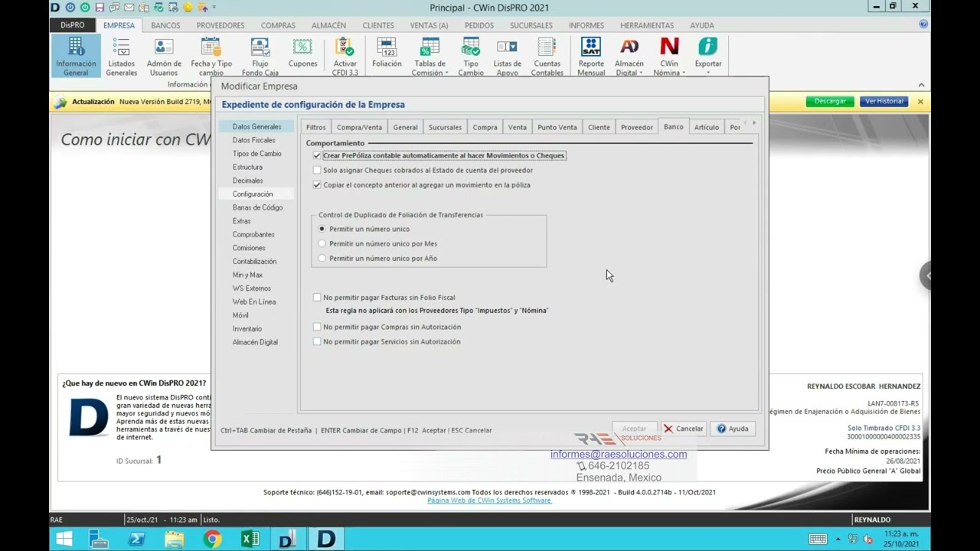Open the SAT Reporte Mensual
This screenshot has width=980, height=551.
[x=591, y=56]
